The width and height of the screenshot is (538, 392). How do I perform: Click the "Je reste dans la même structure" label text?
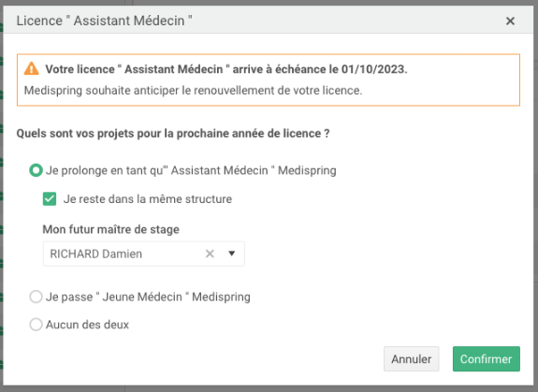coord(148,199)
